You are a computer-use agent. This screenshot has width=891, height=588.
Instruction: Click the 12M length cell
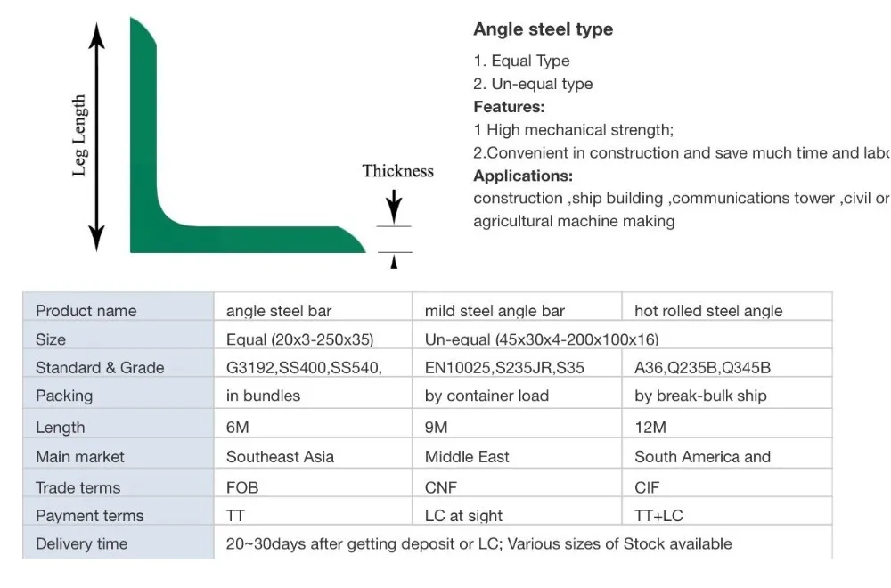click(x=650, y=428)
